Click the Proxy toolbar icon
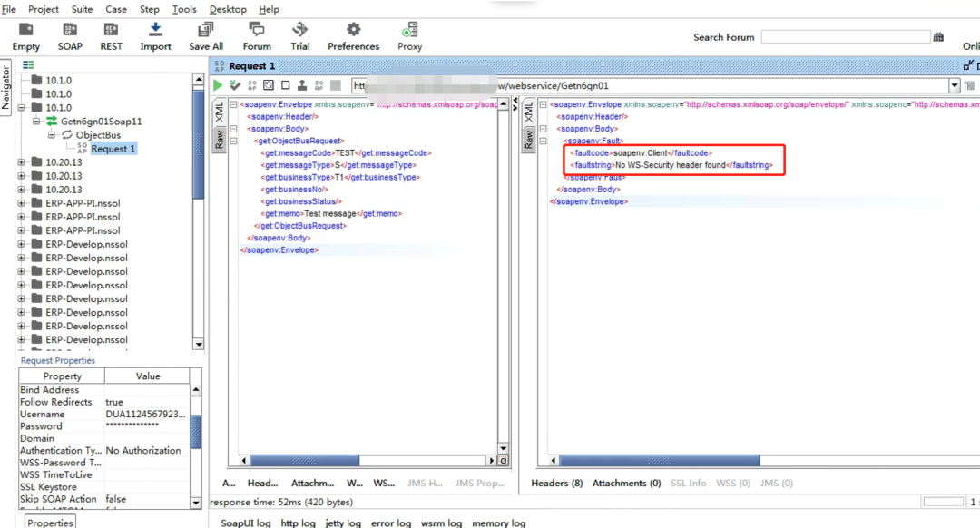The width and height of the screenshot is (980, 528). coord(410,29)
